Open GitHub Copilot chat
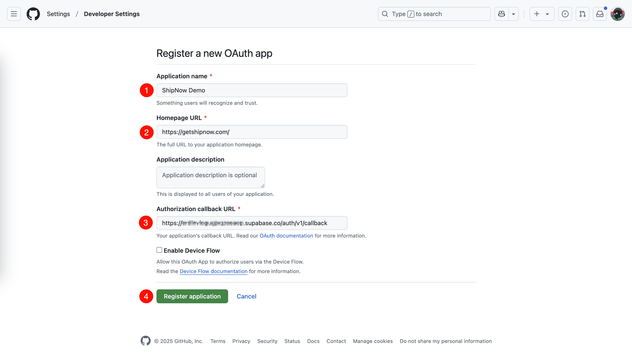632x364 pixels. (x=501, y=14)
